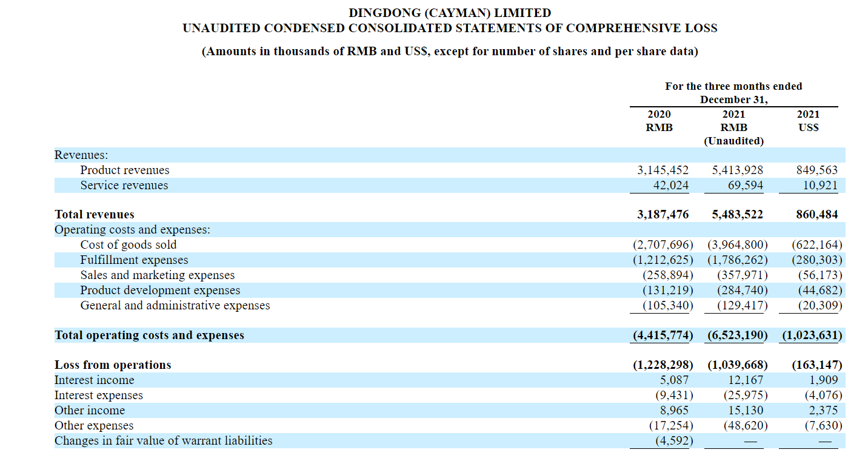The width and height of the screenshot is (868, 458).
Task: Select the 2020 RMB column header
Action: (659, 121)
